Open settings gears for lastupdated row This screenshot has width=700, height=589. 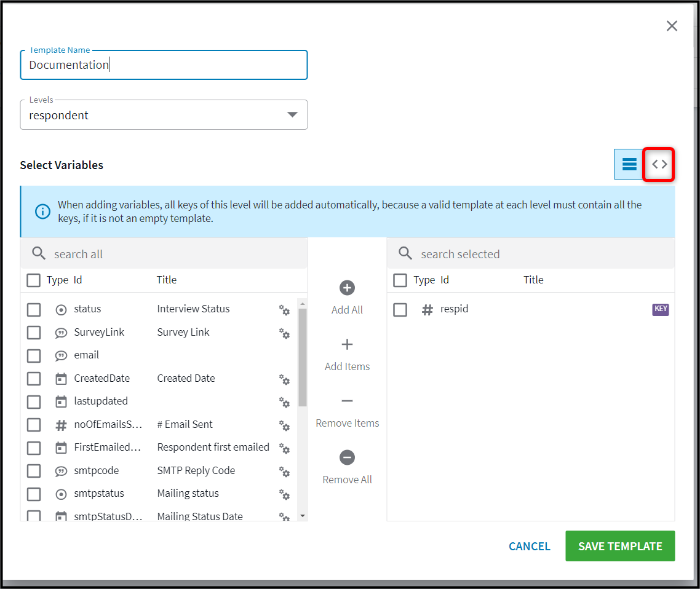click(284, 402)
